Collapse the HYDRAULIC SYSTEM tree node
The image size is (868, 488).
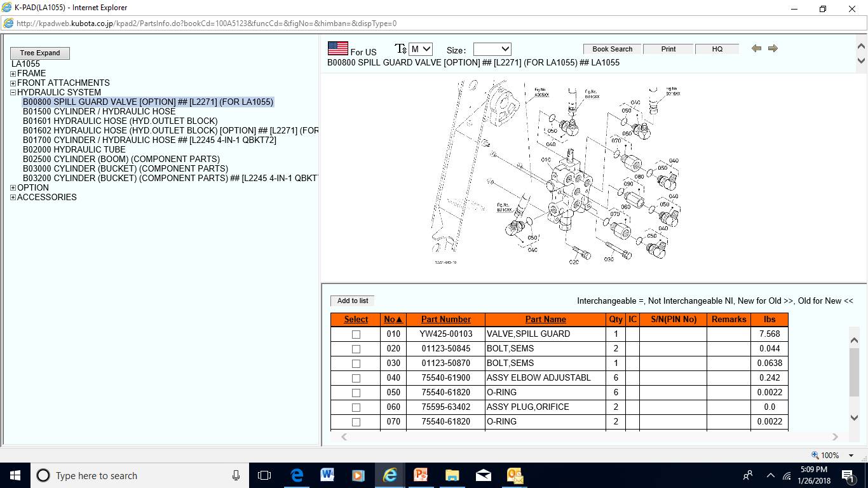pyautogui.click(x=13, y=93)
